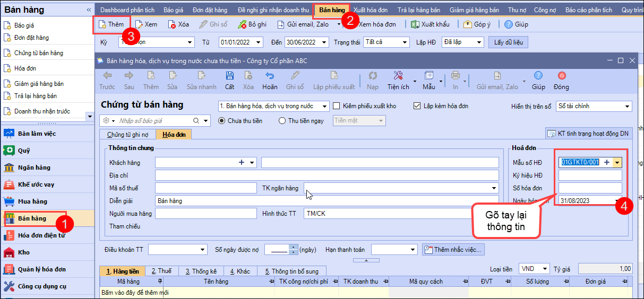Click the Mẫu template icon
The image size is (644, 299).
[429, 76]
